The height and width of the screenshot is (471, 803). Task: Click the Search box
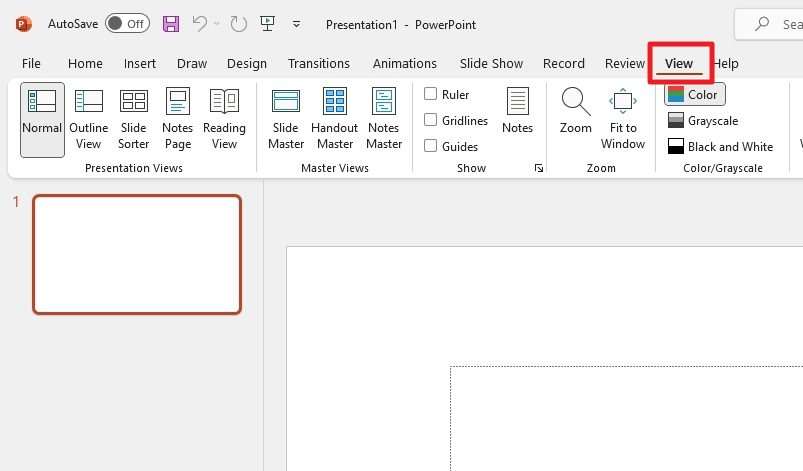[769, 24]
